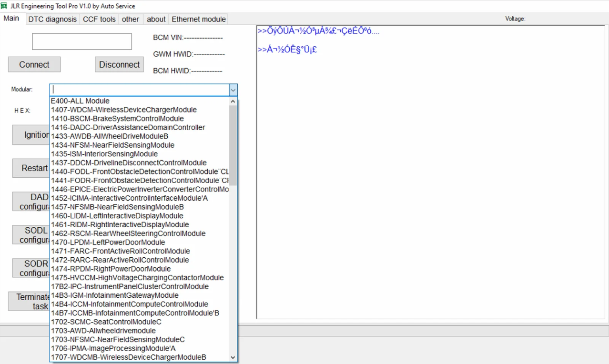This screenshot has width=609, height=364.
Task: Select 1475-HVCCM-HighVoltageChargingContactorModule
Action: [x=139, y=277]
